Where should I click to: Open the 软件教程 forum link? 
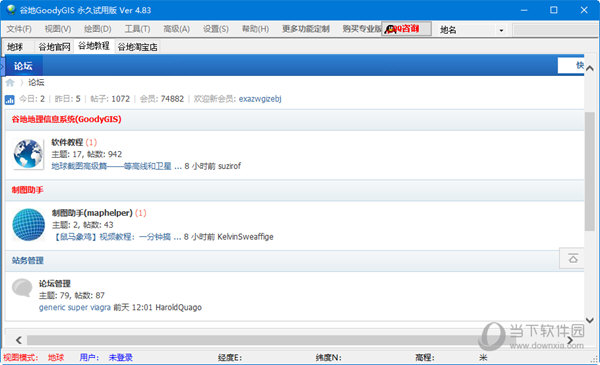pos(67,142)
